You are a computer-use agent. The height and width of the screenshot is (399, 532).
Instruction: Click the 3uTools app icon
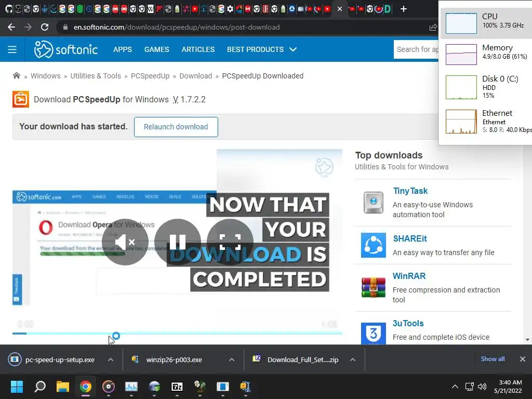click(x=373, y=334)
